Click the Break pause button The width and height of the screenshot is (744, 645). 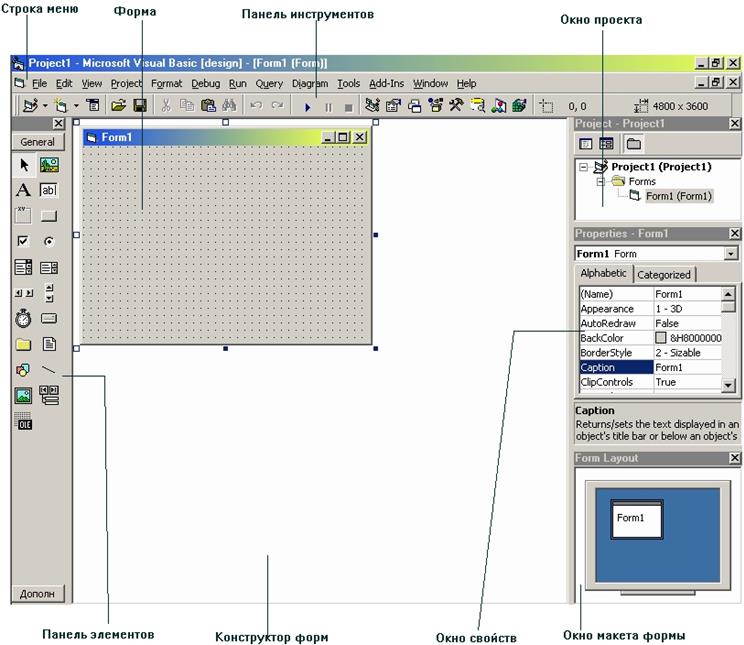tap(328, 107)
